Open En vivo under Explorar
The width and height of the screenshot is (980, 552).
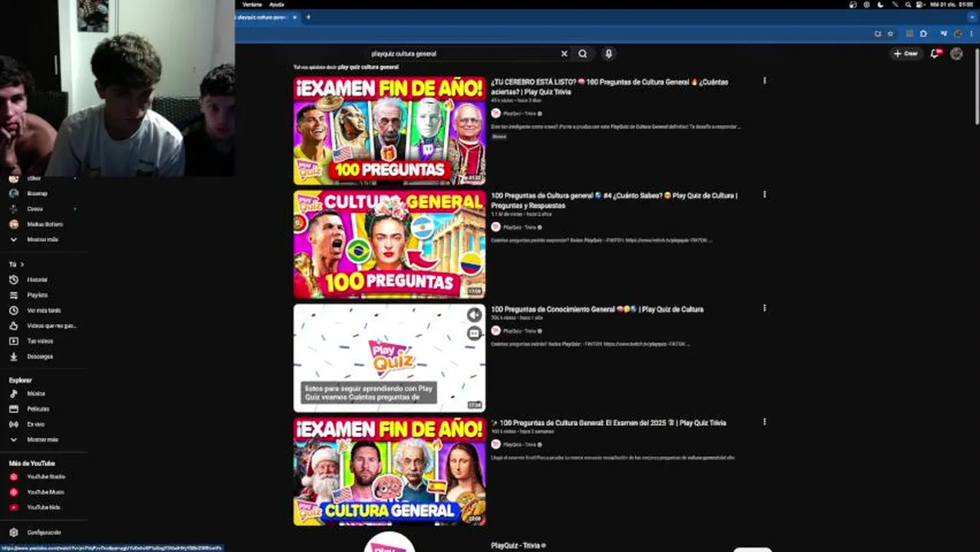click(35, 424)
